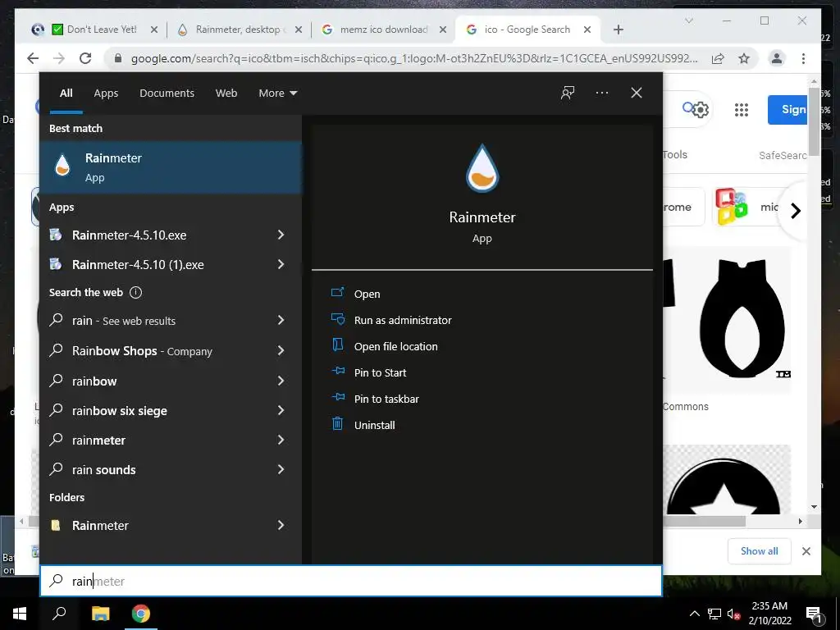840x630 pixels.
Task: Expand the 'rain - See web results' entry
Action: [x=281, y=321]
